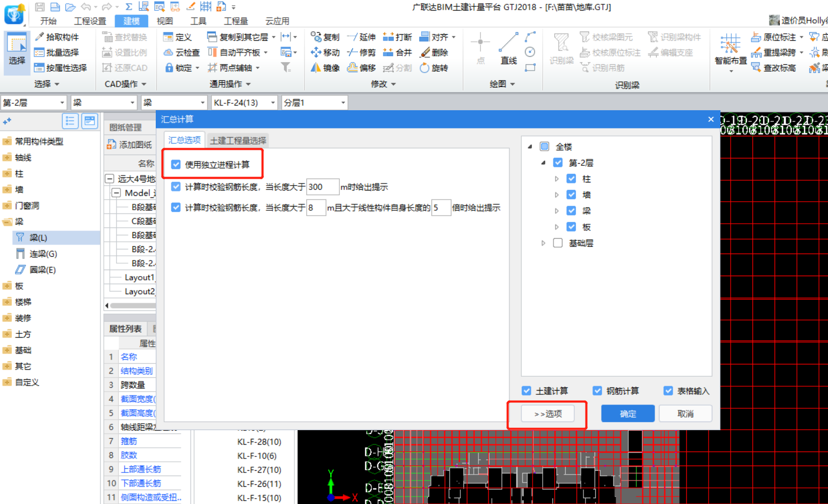The width and height of the screenshot is (828, 504).
Task: Toggle the 8m rebar length check checkbox
Action: [176, 208]
